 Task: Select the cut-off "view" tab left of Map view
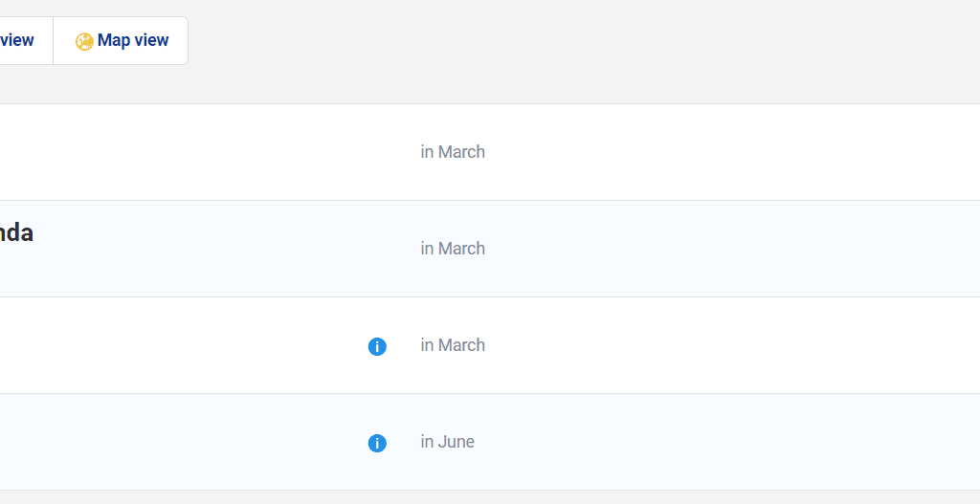tap(19, 40)
